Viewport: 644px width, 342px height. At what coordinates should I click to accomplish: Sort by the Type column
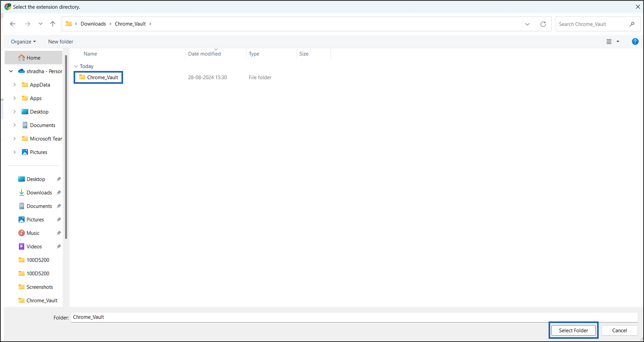point(254,54)
